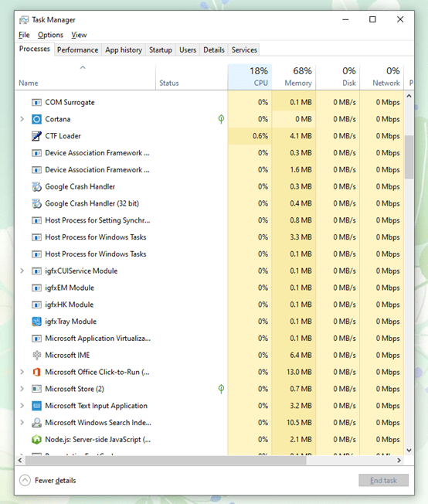Image resolution: width=428 pixels, height=504 pixels.
Task: Select the Processes tab
Action: (x=35, y=49)
